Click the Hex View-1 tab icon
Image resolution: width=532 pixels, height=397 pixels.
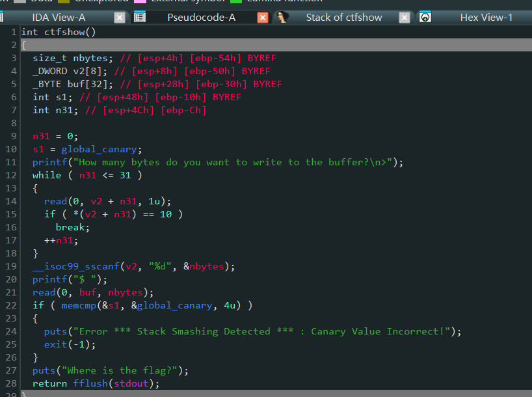tap(425, 18)
